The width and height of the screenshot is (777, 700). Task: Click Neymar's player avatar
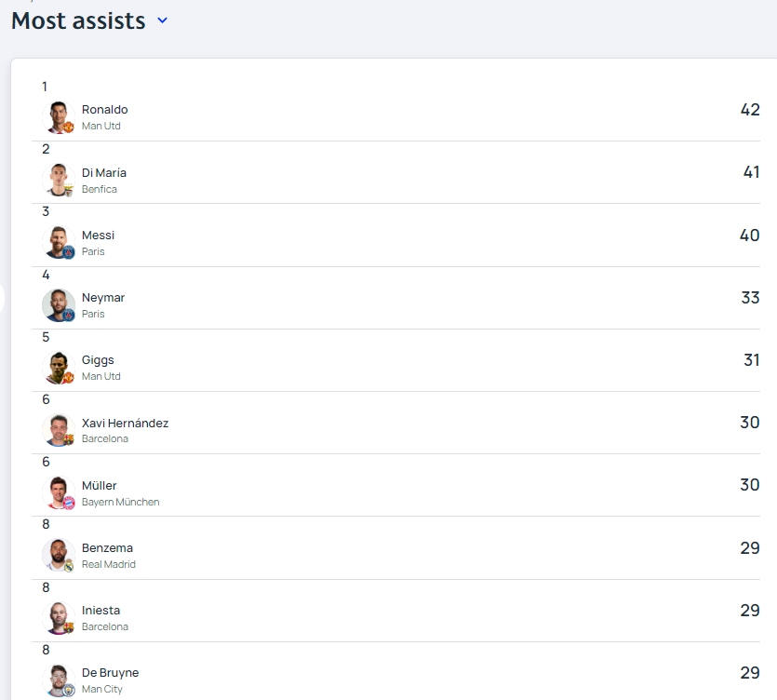click(x=58, y=304)
